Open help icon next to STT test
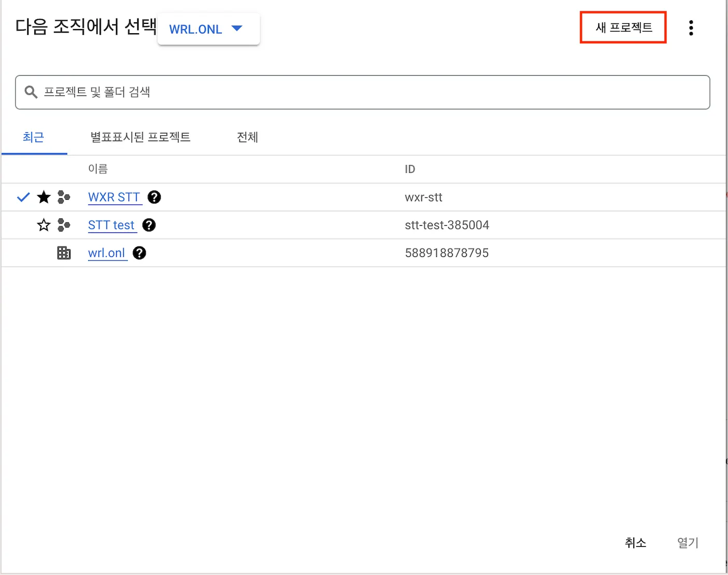728x575 pixels. [x=149, y=225]
